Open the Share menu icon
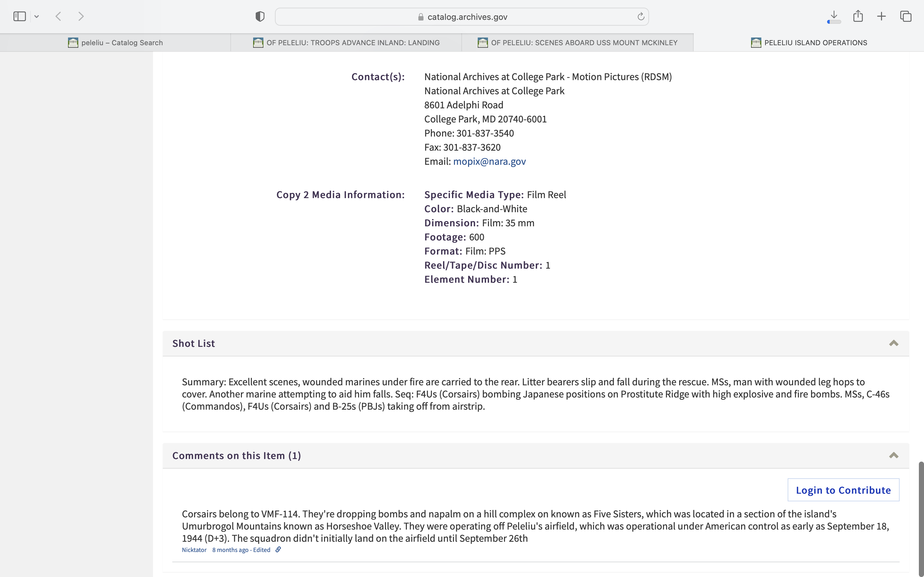The width and height of the screenshot is (924, 577). (858, 16)
